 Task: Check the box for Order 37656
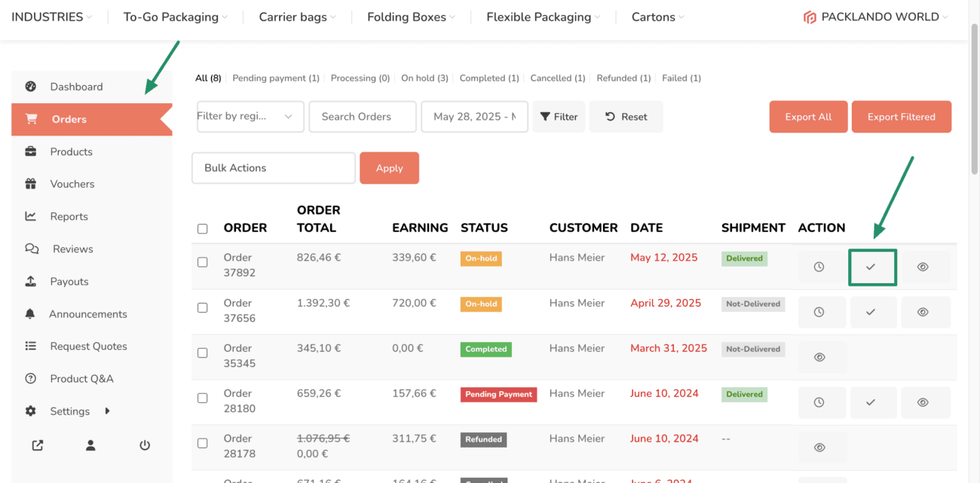point(202,307)
